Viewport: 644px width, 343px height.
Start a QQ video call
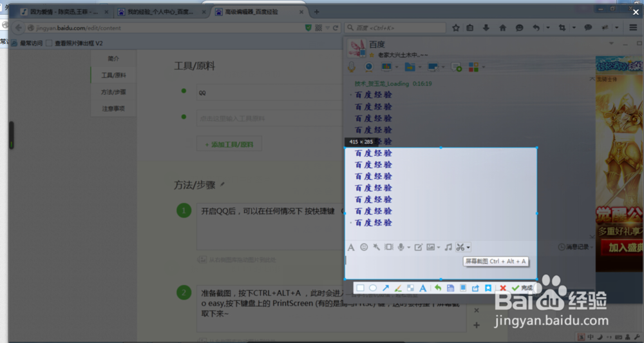coord(369,66)
